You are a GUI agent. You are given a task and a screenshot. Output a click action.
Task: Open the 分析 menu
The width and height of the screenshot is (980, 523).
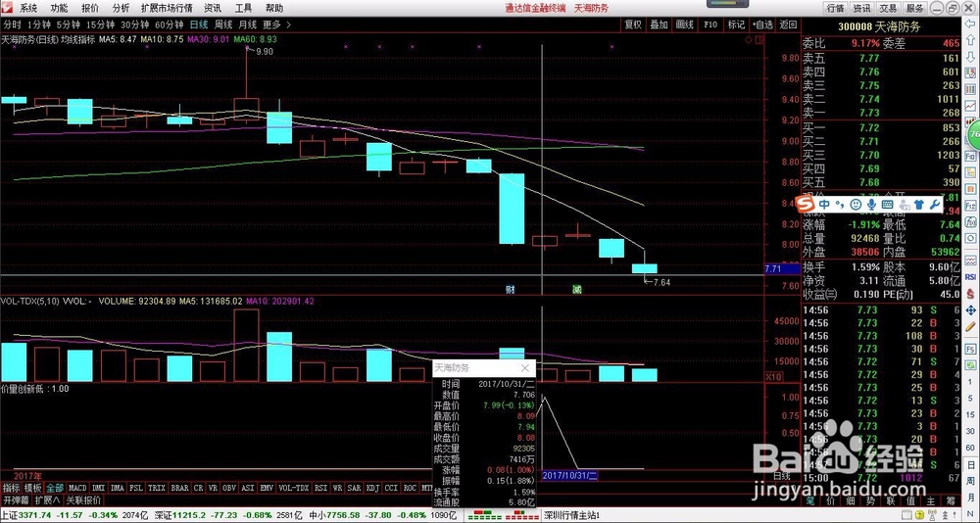coord(121,8)
